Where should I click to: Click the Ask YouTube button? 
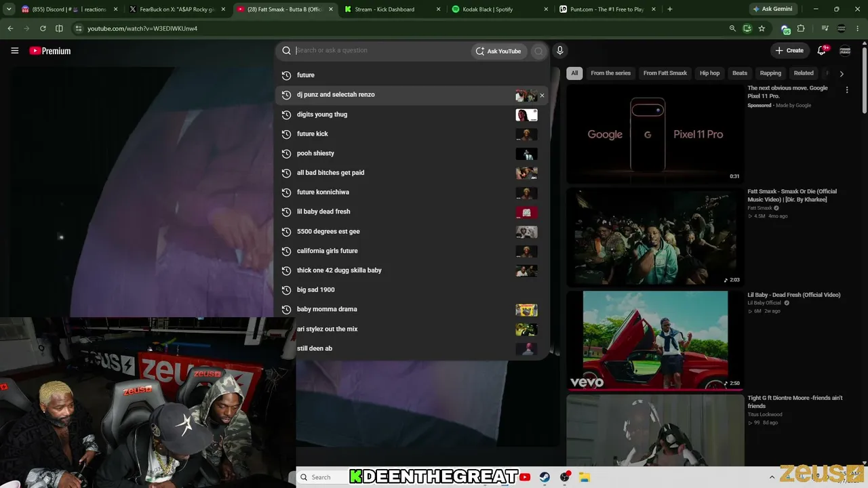498,51
